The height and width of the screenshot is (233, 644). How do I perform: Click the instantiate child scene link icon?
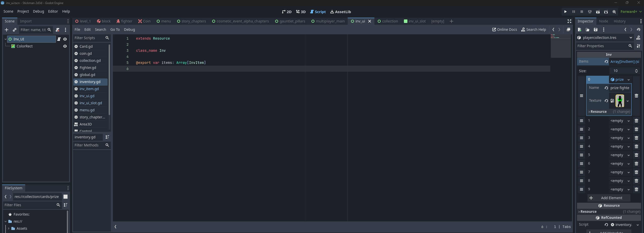click(15, 30)
